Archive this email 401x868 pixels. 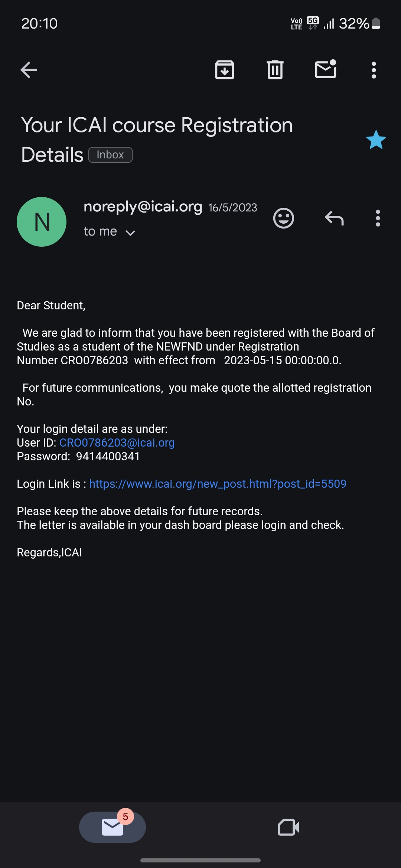(224, 70)
